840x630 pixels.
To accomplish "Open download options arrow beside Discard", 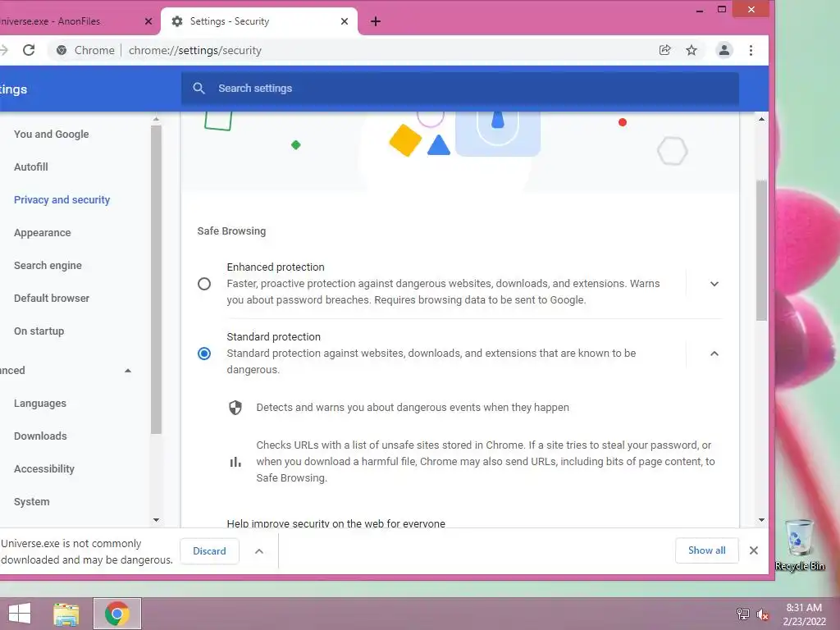I will tap(258, 551).
